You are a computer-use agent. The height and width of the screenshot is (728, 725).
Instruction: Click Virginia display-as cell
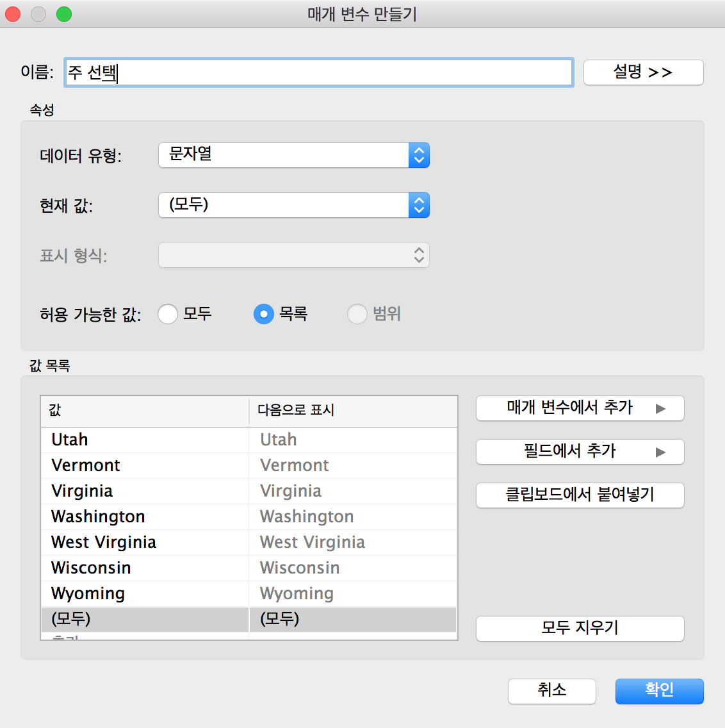coord(354,492)
